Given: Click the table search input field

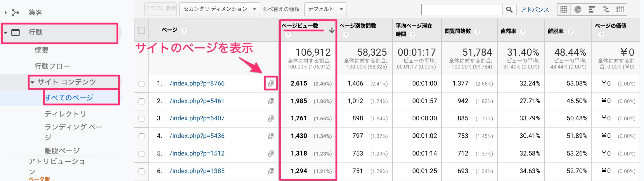Looking at the screenshot, I should pyautogui.click(x=462, y=10).
